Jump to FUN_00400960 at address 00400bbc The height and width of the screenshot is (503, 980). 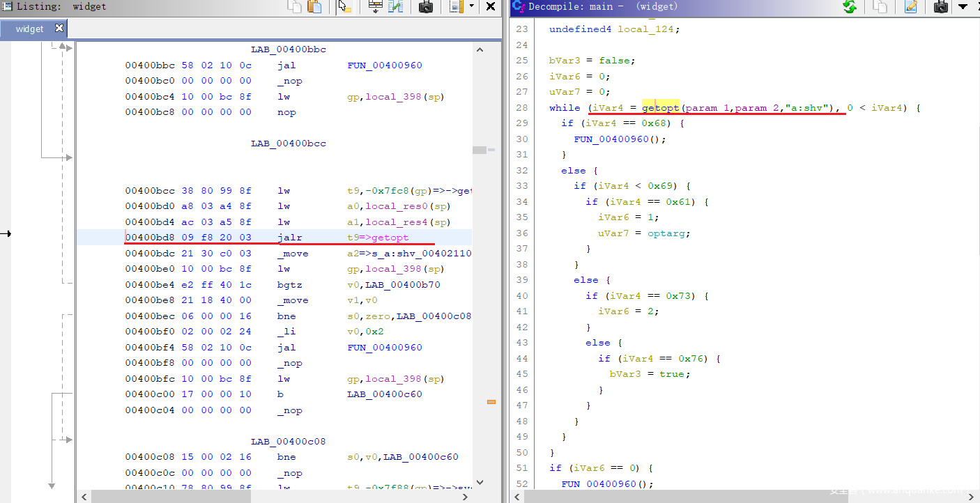click(x=385, y=65)
